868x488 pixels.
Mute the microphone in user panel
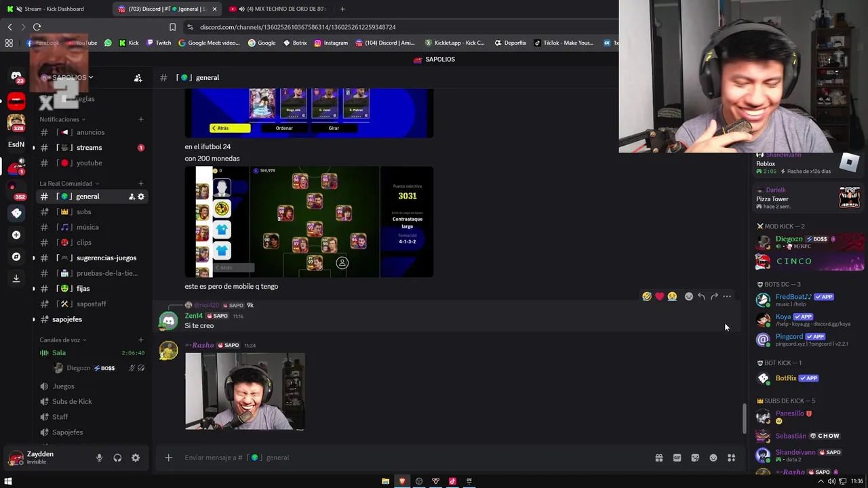99,458
